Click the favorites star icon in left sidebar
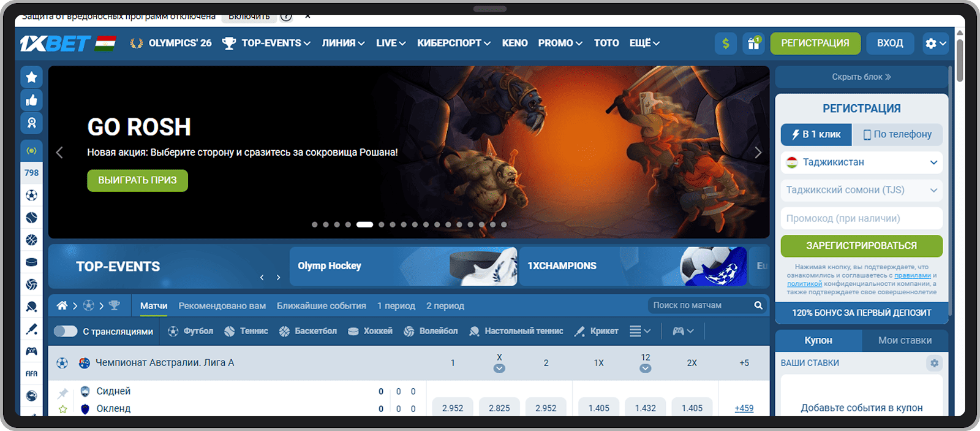This screenshot has width=980, height=431. click(32, 77)
